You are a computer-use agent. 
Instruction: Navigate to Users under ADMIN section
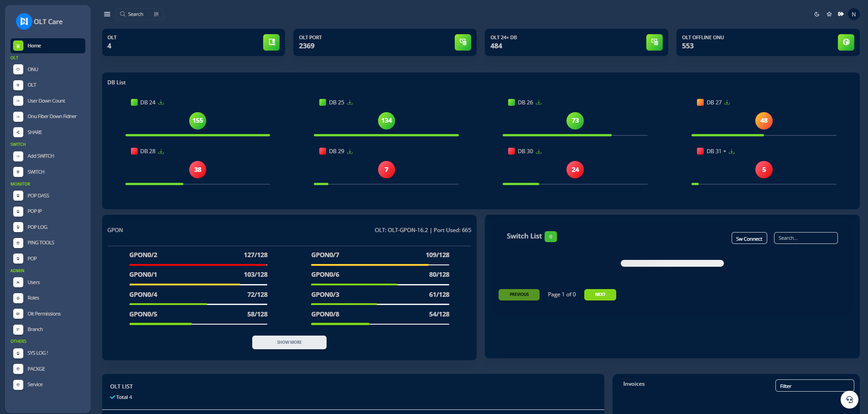(x=33, y=282)
